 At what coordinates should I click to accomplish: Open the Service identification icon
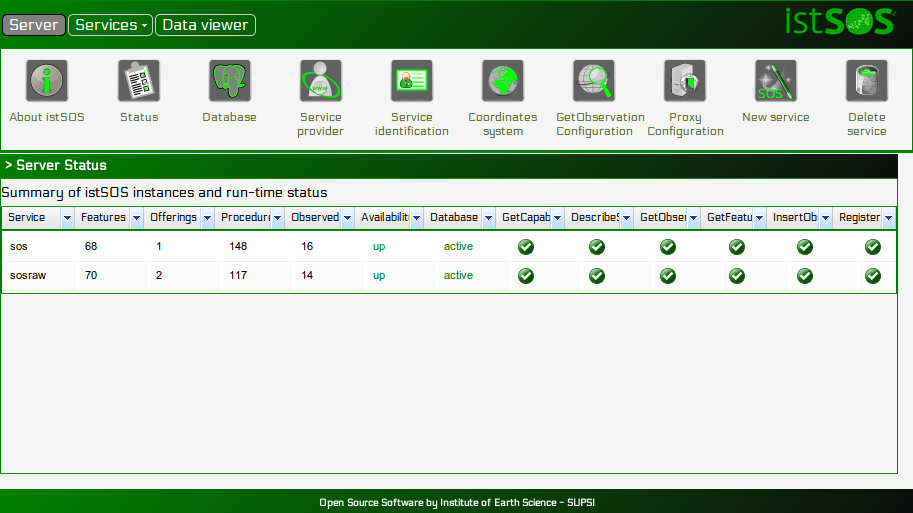[412, 80]
